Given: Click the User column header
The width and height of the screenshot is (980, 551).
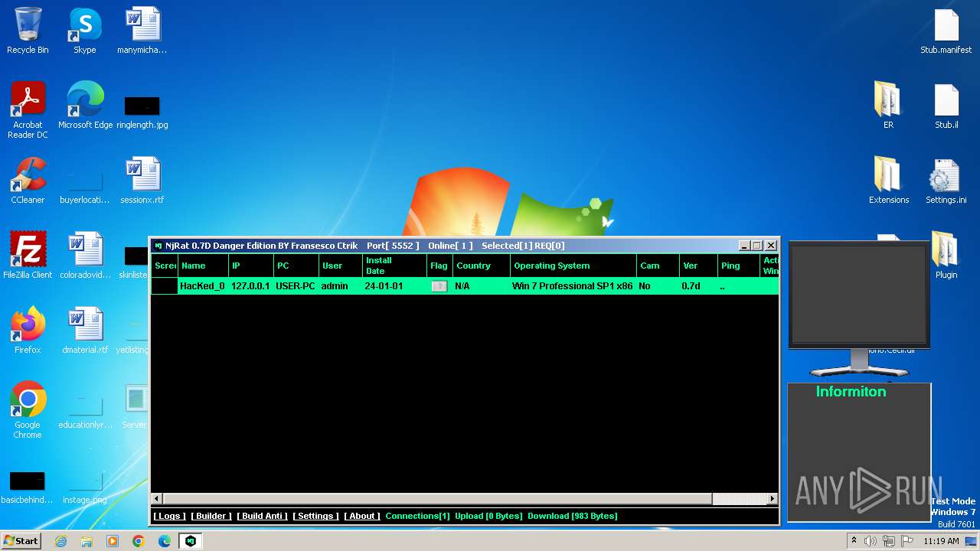Looking at the screenshot, I should click(341, 266).
